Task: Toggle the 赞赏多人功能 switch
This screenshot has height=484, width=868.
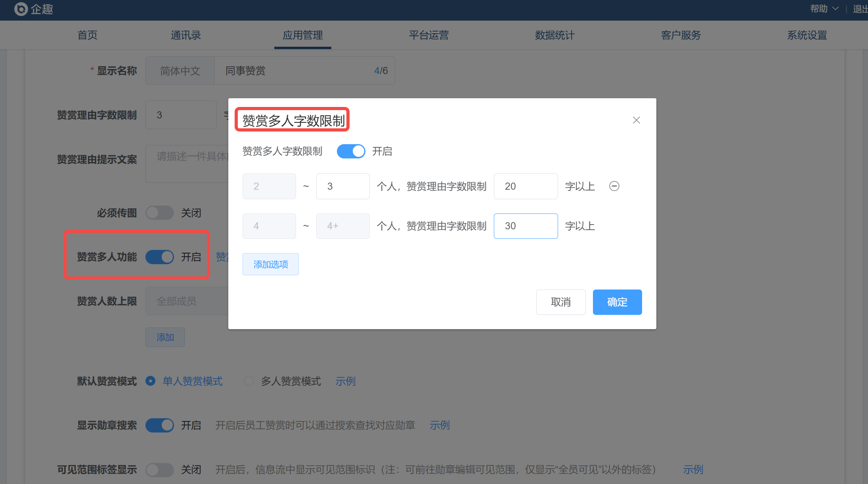Action: pyautogui.click(x=159, y=257)
